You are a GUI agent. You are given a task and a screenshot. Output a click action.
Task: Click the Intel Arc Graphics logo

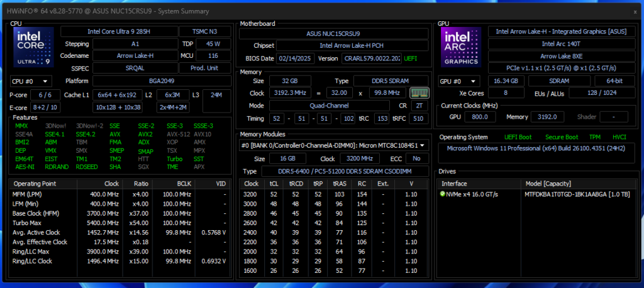click(461, 47)
